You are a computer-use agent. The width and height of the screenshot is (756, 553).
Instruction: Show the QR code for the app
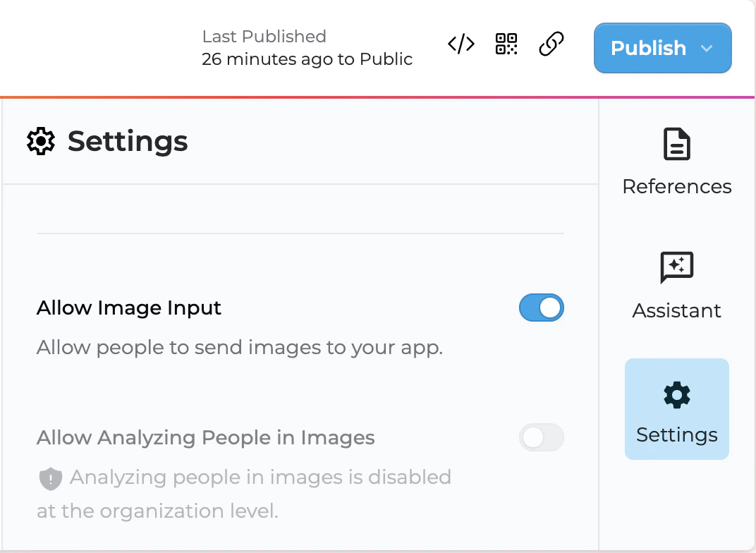(x=506, y=44)
